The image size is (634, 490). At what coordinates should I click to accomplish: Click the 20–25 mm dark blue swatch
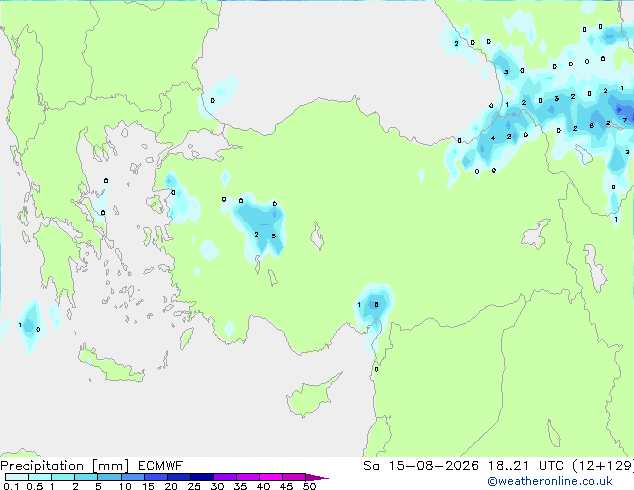click(178, 477)
